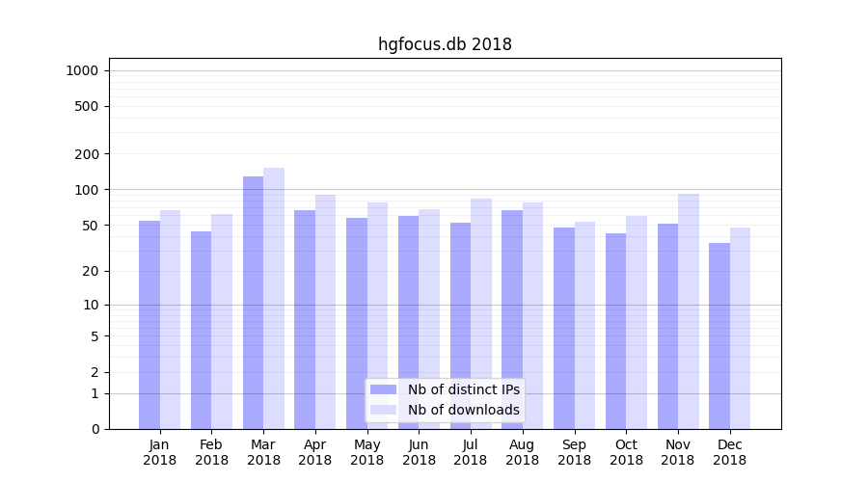Select the Nb of distinct IPs legend label
This screenshot has width=868, height=482.
point(463,389)
